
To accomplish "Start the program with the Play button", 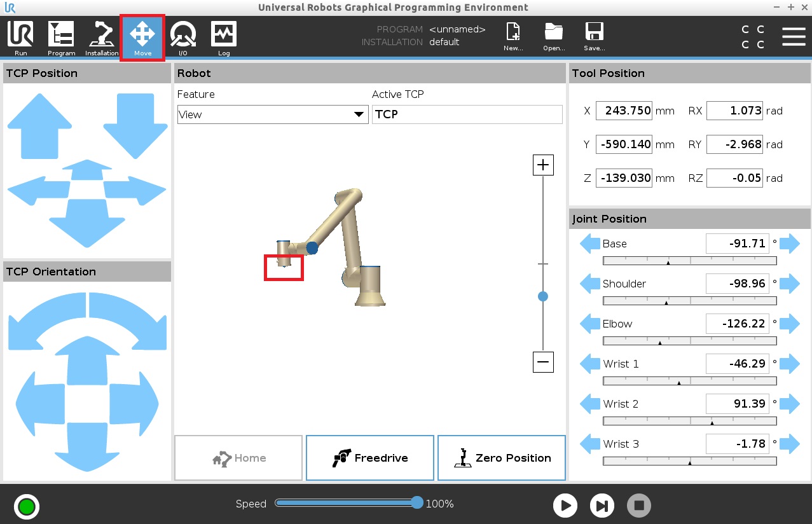I will 565,506.
